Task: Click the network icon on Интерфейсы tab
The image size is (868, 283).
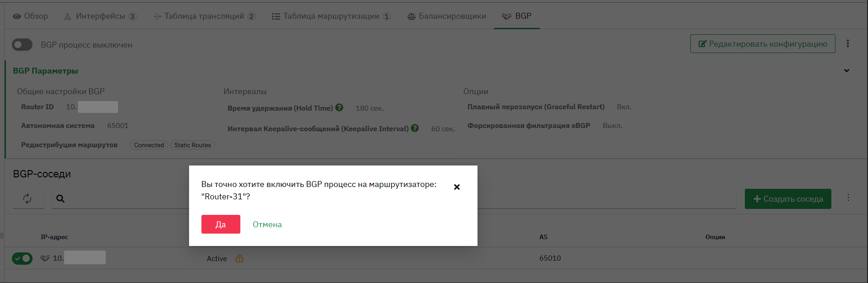Action: tap(68, 16)
